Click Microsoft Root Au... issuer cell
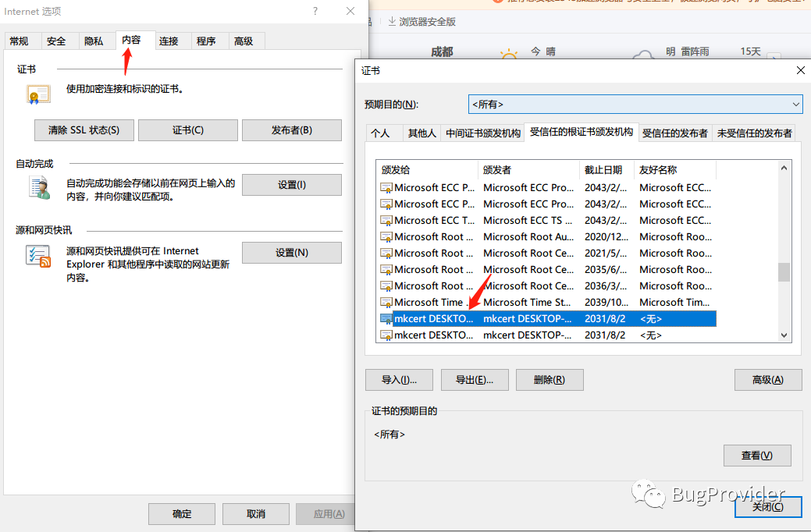 coord(528,237)
